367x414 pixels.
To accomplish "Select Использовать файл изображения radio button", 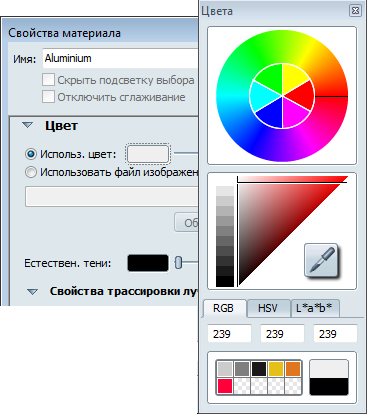I will (31, 172).
